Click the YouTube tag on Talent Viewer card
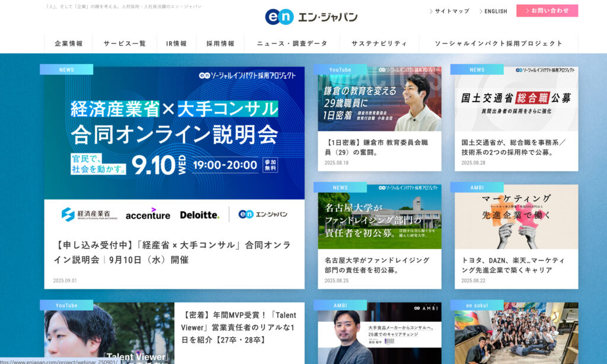This screenshot has width=607, height=364. (x=66, y=305)
